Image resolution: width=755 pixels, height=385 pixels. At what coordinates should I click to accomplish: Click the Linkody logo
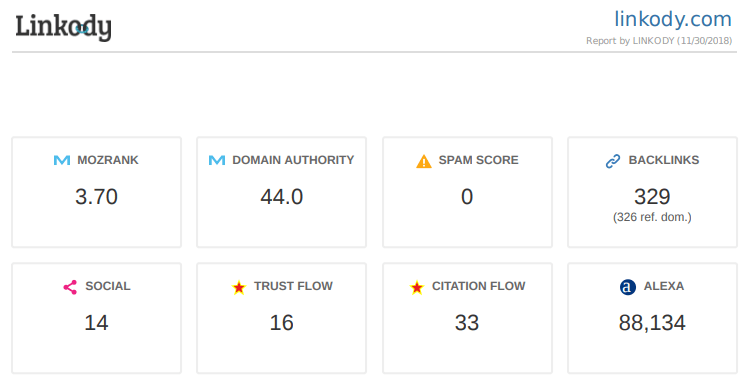pyautogui.click(x=63, y=27)
